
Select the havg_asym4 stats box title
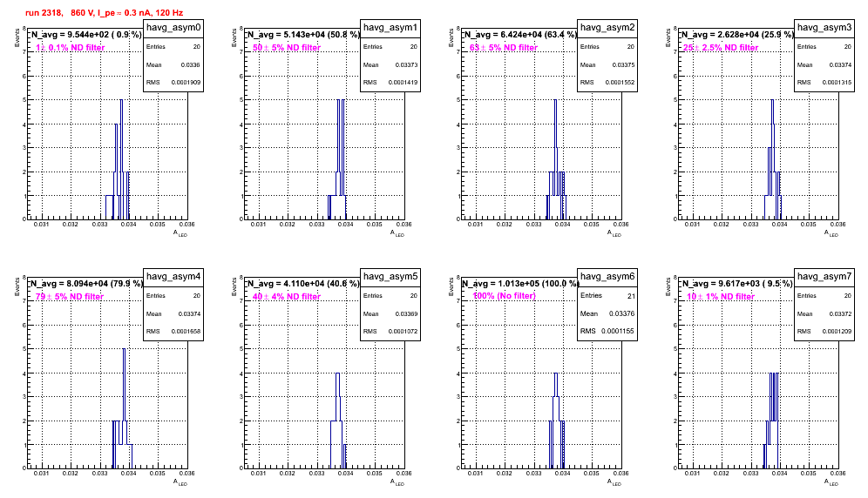173,277
